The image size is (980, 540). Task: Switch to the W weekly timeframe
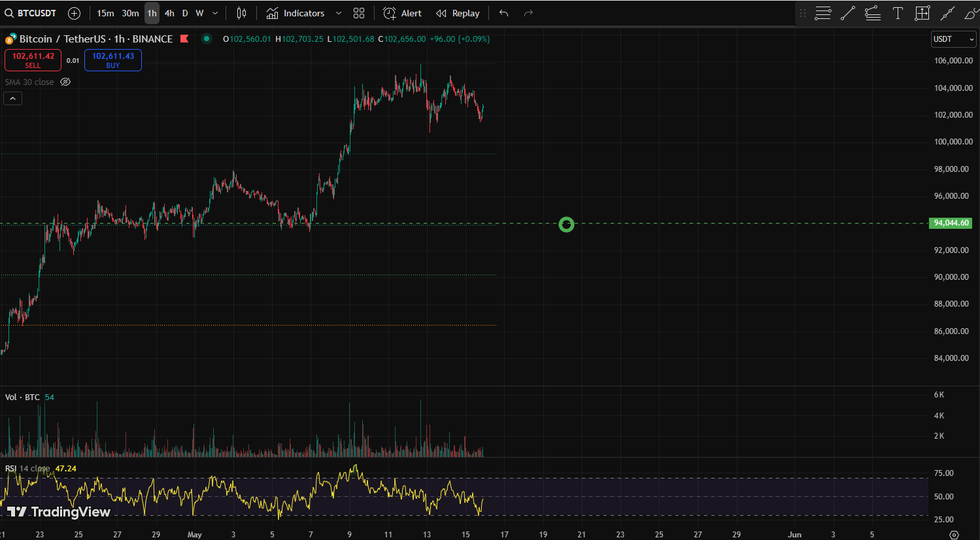click(199, 13)
